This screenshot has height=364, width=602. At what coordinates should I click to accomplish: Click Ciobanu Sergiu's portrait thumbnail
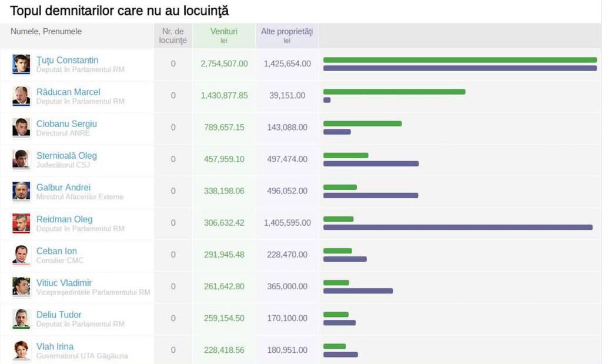click(21, 128)
